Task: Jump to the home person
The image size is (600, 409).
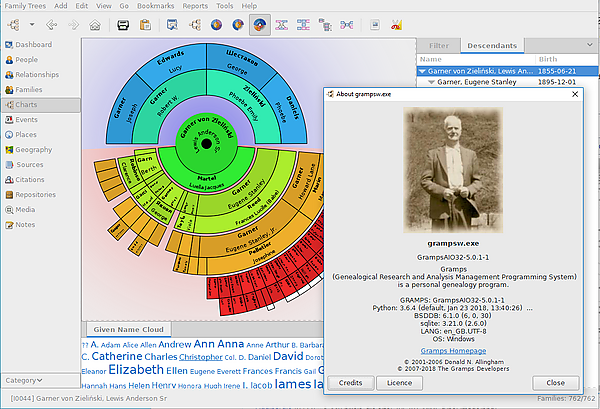Action: pyautogui.click(x=95, y=25)
